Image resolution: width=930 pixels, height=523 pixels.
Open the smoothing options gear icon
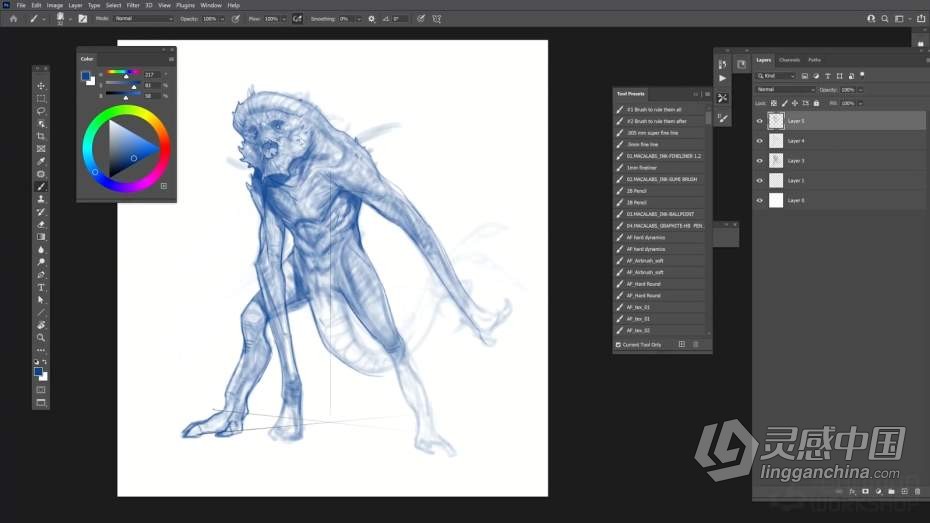click(x=372, y=19)
